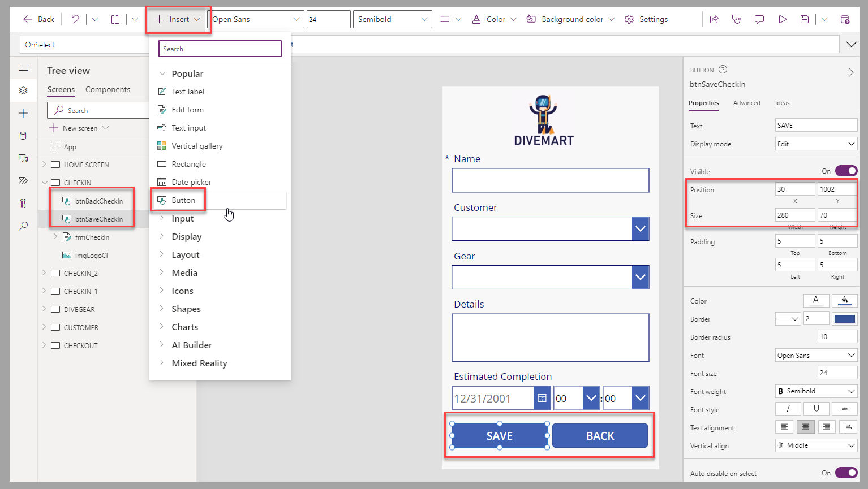This screenshot has height=489, width=868.
Task: Choose the blue border color swatch
Action: 844,318
